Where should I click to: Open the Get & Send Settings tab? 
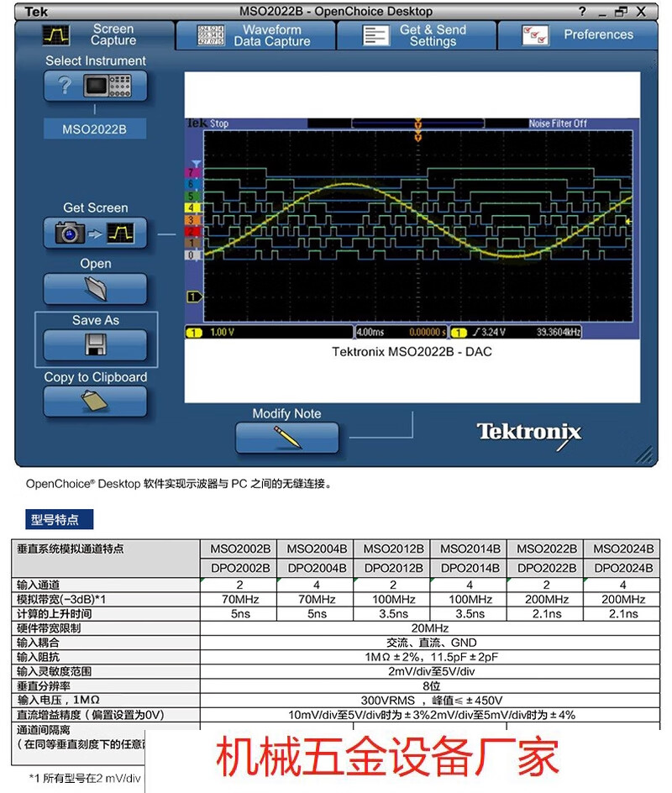click(416, 35)
